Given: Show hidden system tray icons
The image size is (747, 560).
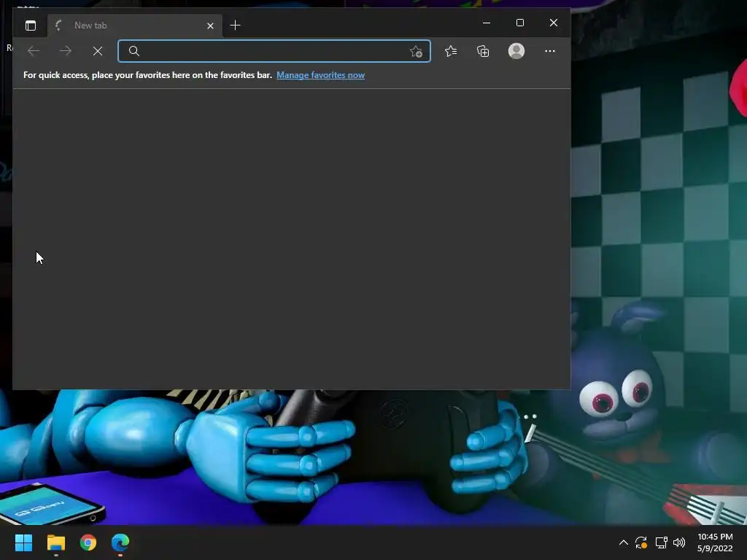Looking at the screenshot, I should 623,542.
